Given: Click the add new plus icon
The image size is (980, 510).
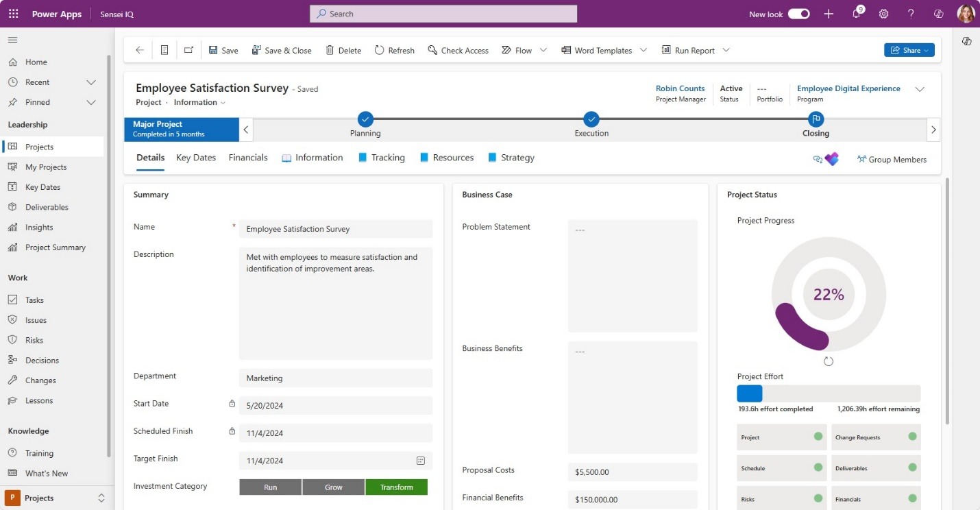Looking at the screenshot, I should point(829,14).
